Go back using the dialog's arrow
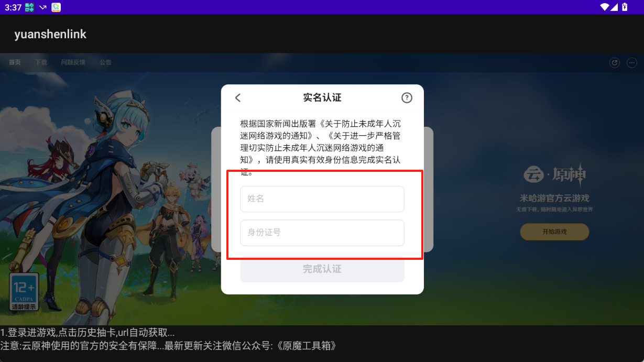 coord(238,98)
